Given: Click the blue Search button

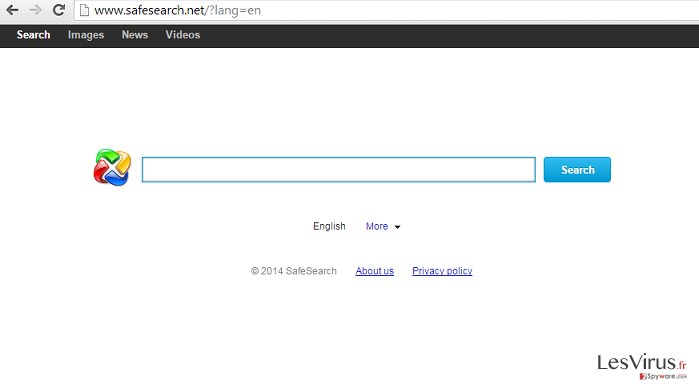Looking at the screenshot, I should tap(577, 169).
